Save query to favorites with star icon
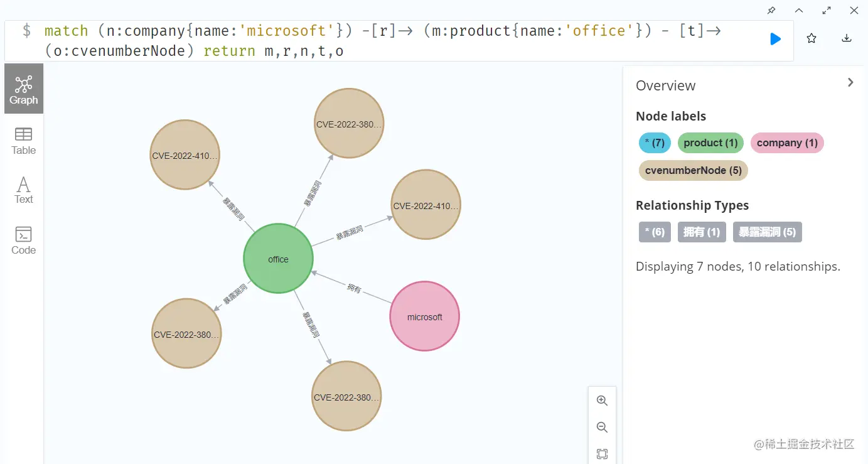The image size is (868, 464). pos(812,39)
